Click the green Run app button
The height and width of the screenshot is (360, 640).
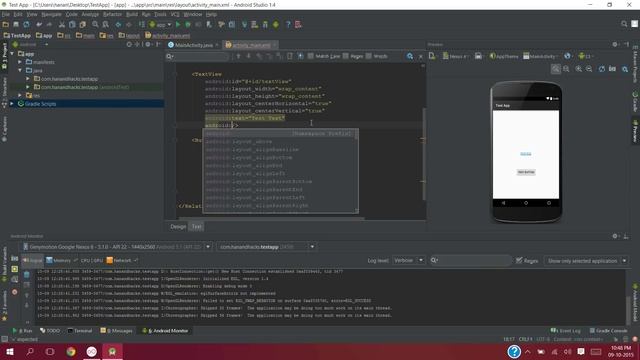[178, 24]
